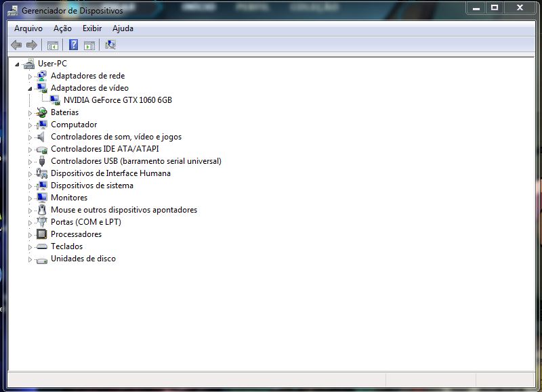Open the Ação menu
The width and height of the screenshot is (542, 392).
tap(62, 28)
